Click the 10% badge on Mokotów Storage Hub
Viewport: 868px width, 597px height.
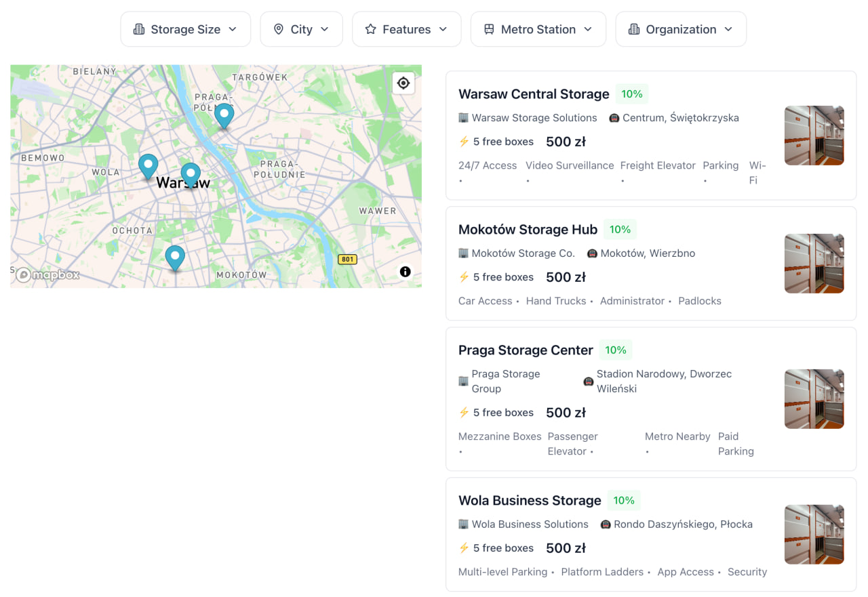620,230
